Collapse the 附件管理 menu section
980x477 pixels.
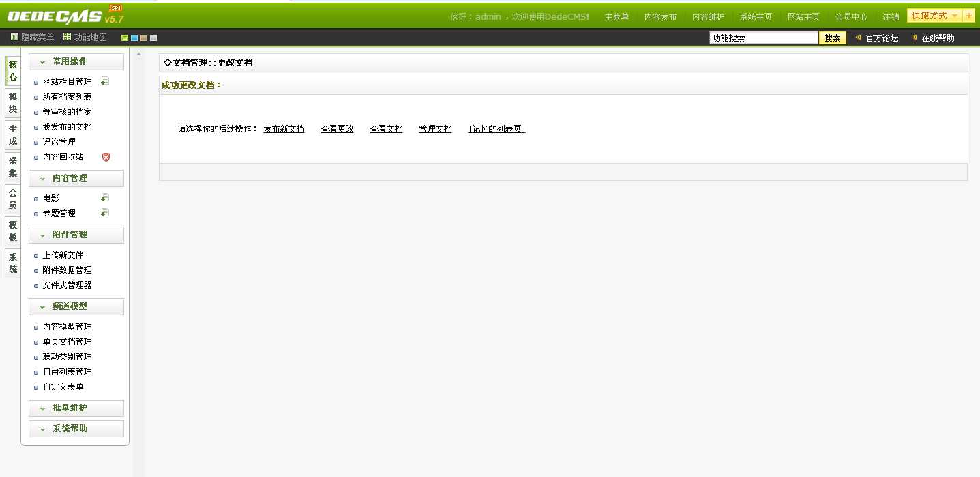(x=76, y=235)
